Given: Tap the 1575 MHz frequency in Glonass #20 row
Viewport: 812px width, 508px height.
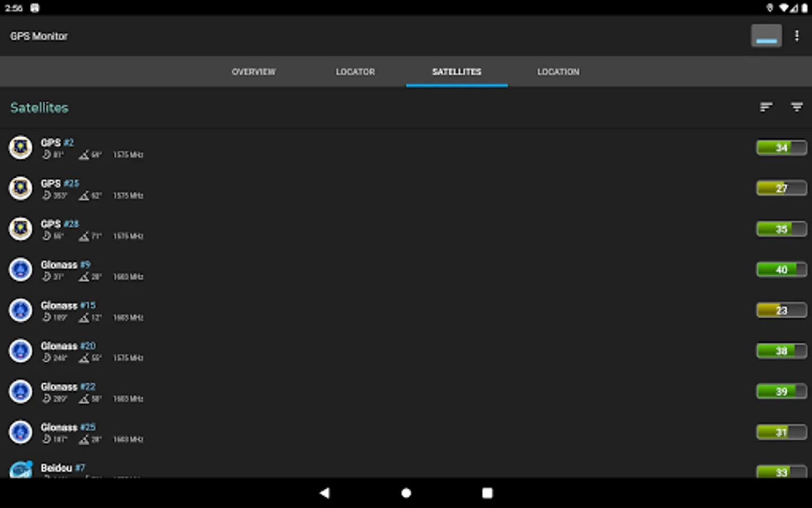Looking at the screenshot, I should pyautogui.click(x=128, y=358).
